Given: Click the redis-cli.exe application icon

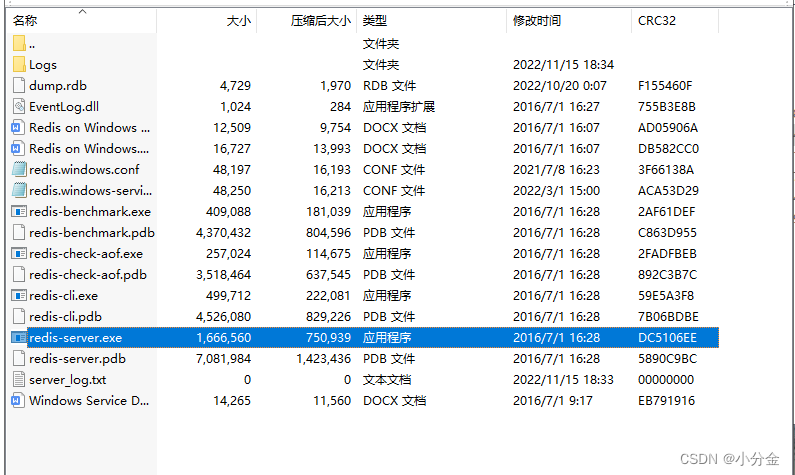Looking at the screenshot, I should click(19, 296).
